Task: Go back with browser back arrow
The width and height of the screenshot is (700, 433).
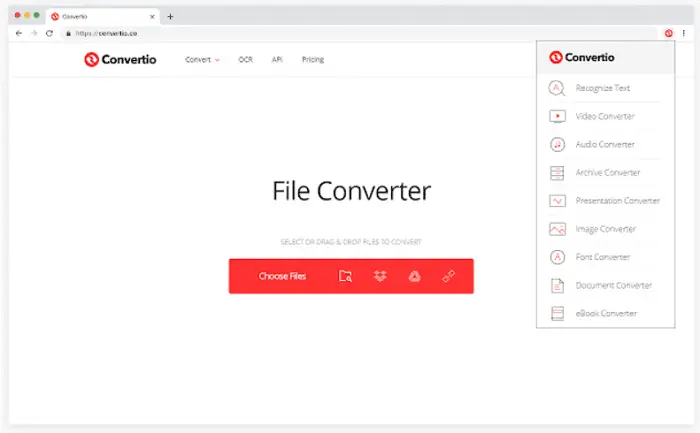Action: pos(19,33)
